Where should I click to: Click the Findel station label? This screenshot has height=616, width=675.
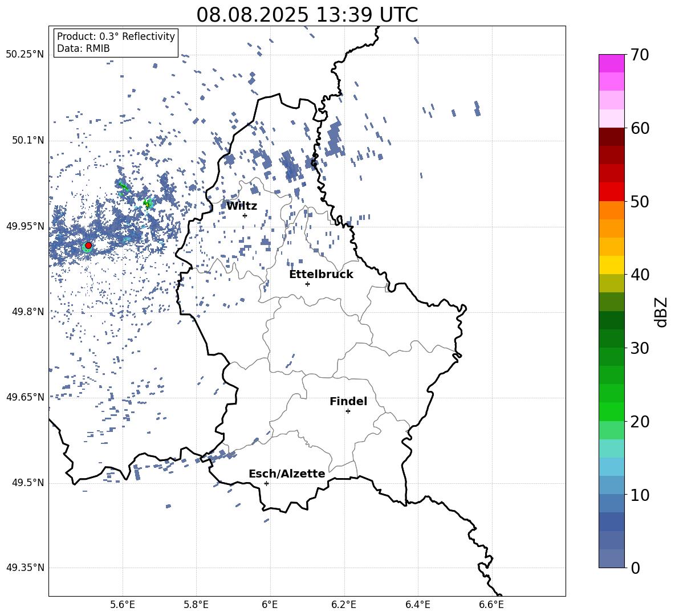pos(348,401)
